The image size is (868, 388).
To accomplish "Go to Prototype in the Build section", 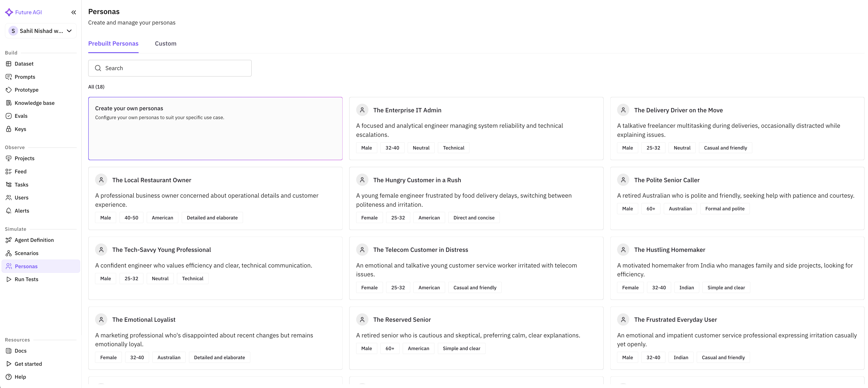I will pyautogui.click(x=26, y=90).
